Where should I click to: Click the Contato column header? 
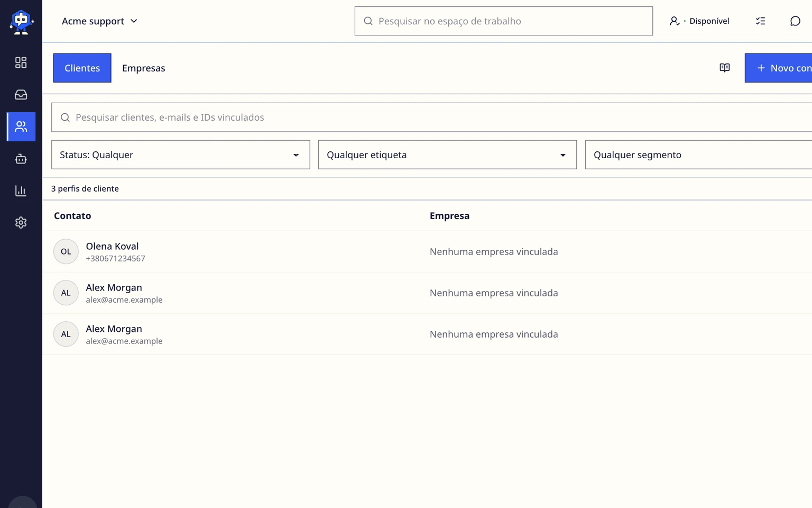click(72, 216)
